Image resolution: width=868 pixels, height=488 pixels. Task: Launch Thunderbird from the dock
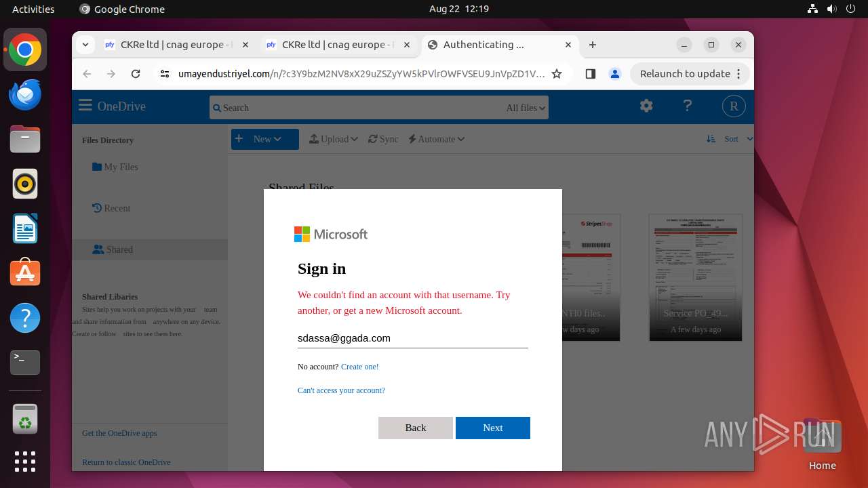[x=25, y=95]
